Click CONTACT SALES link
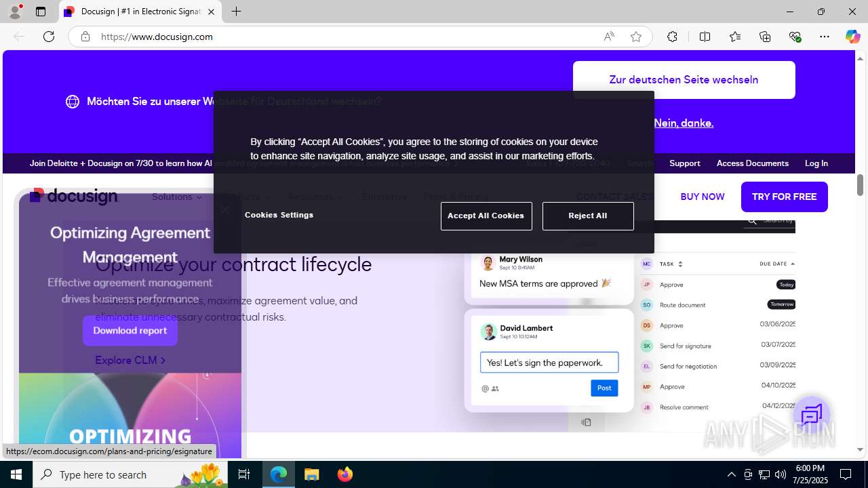 614,197
